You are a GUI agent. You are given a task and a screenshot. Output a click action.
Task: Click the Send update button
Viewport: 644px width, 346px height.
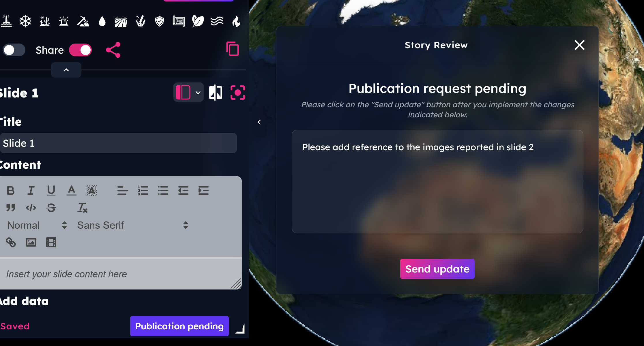[x=437, y=269]
